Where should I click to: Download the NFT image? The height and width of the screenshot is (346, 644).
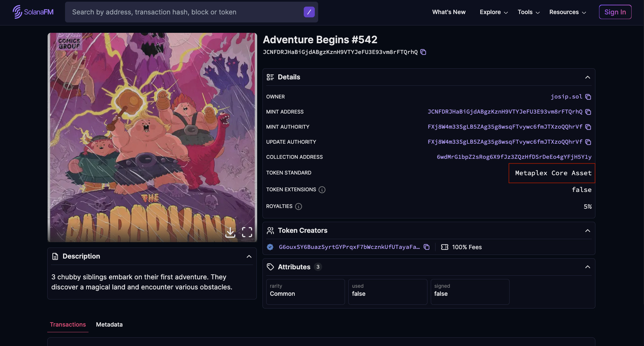(x=230, y=232)
